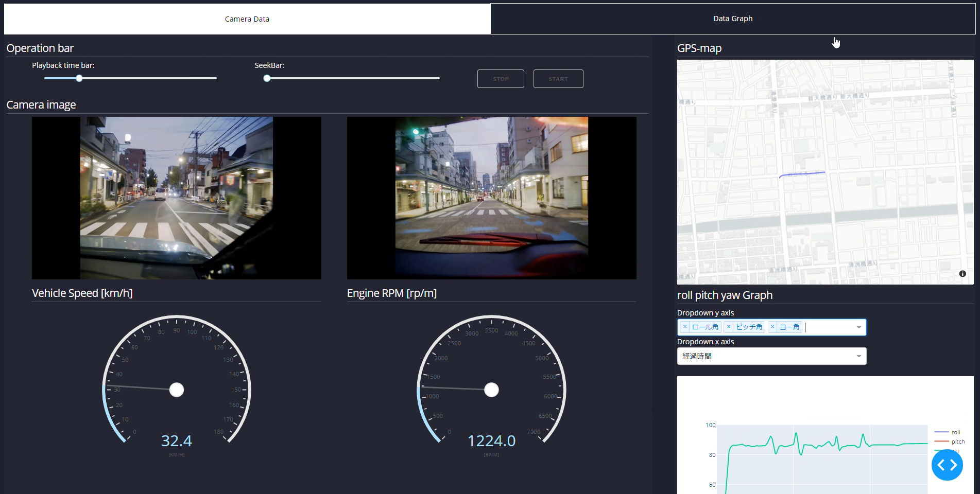The width and height of the screenshot is (980, 494).
Task: Expand the y axis dropdown arrow
Action: [x=858, y=327]
